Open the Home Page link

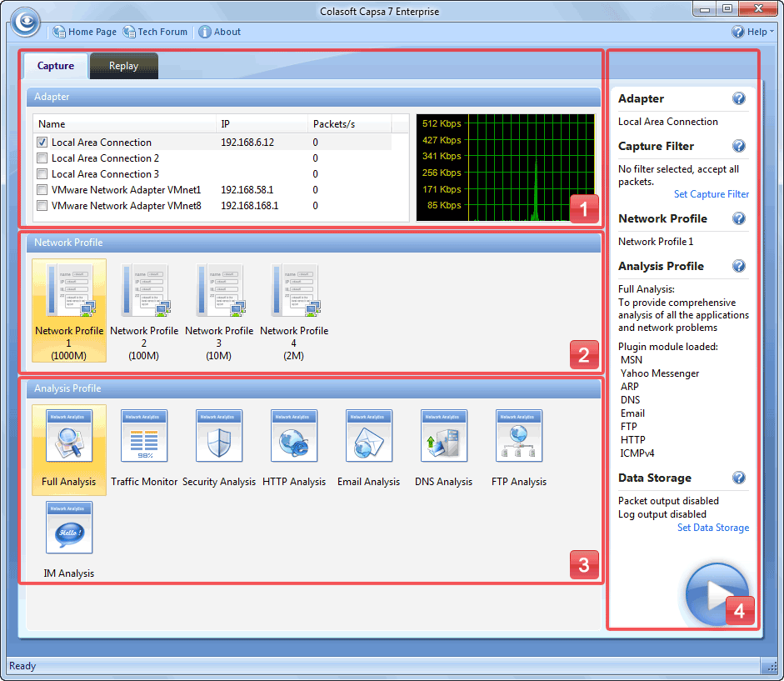92,32
